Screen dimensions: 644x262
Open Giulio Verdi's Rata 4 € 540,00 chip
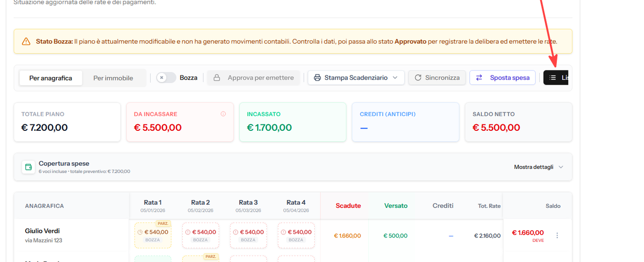296,235
